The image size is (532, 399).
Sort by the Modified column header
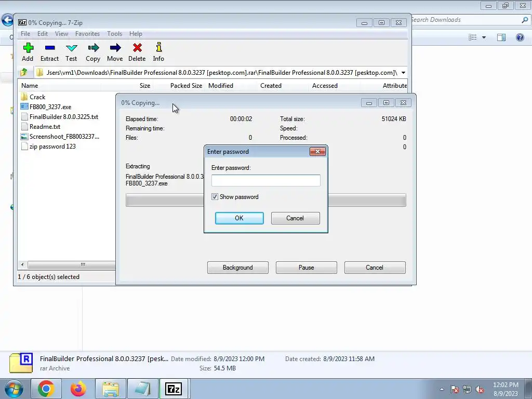(231, 86)
